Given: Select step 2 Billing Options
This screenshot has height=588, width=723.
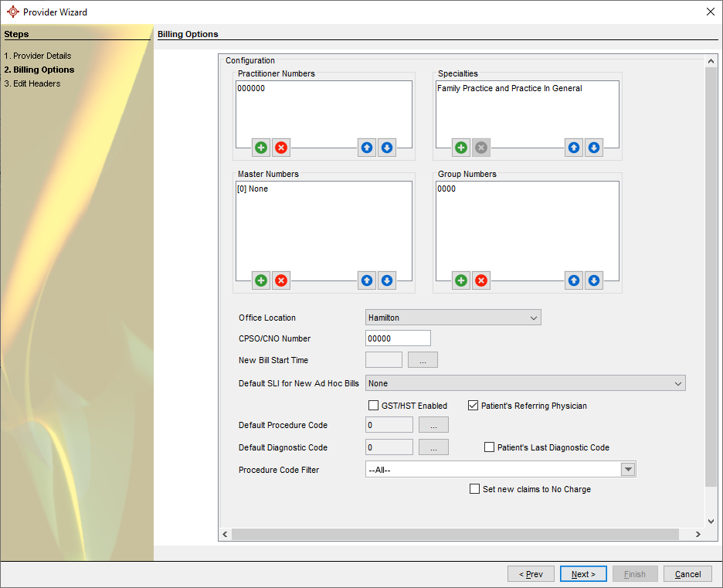Looking at the screenshot, I should tap(39, 70).
